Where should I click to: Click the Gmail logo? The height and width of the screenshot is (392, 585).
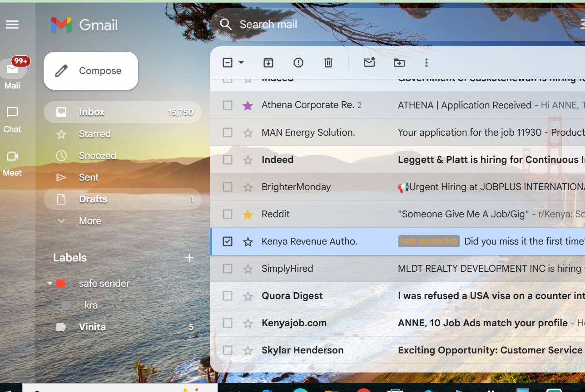pyautogui.click(x=84, y=24)
